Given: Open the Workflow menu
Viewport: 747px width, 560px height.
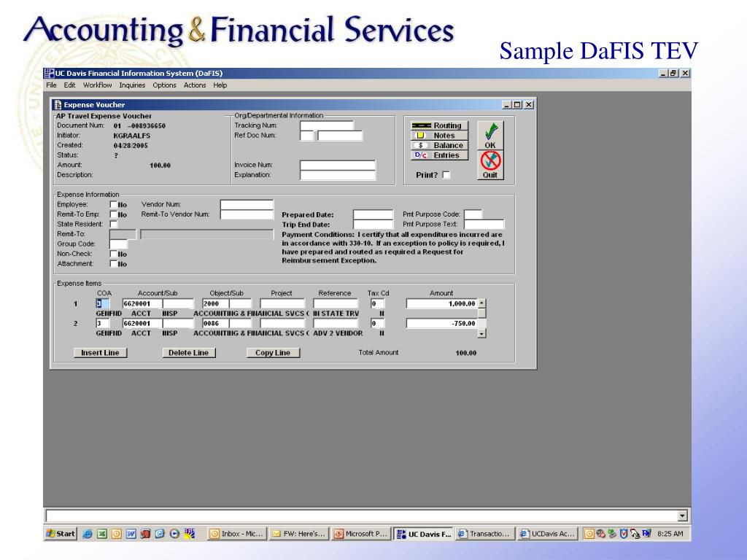Looking at the screenshot, I should pos(97,85).
